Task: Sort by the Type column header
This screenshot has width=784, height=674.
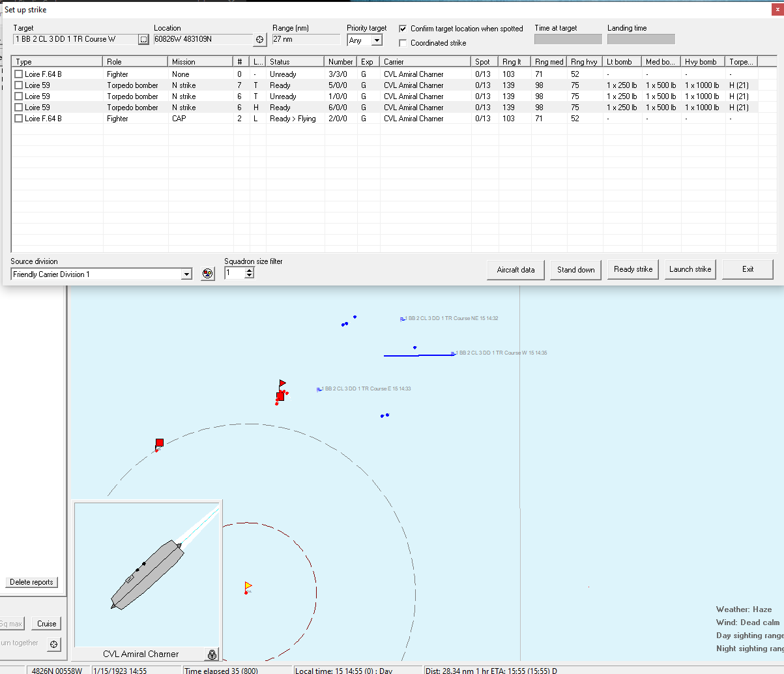Action: click(57, 62)
